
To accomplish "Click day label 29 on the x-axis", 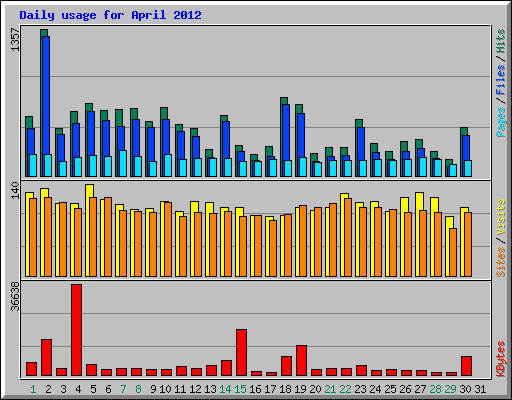I will coord(450,389).
